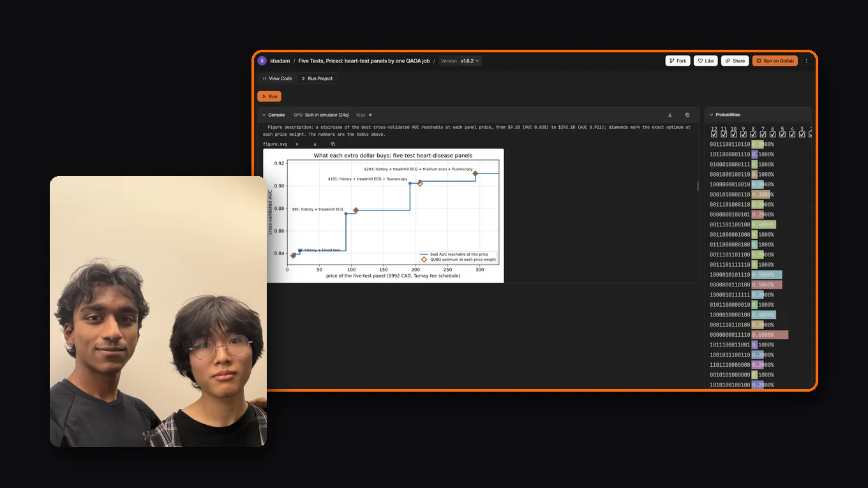Open the QPU Built-in simulator selector
Viewport: 868px width, 488px height.
pos(321,115)
